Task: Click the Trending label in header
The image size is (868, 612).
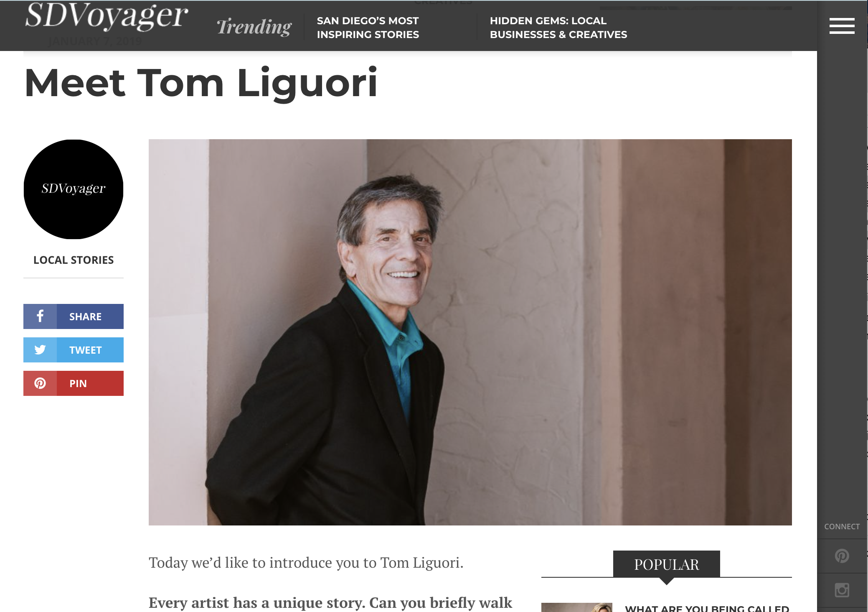Action: (x=254, y=27)
